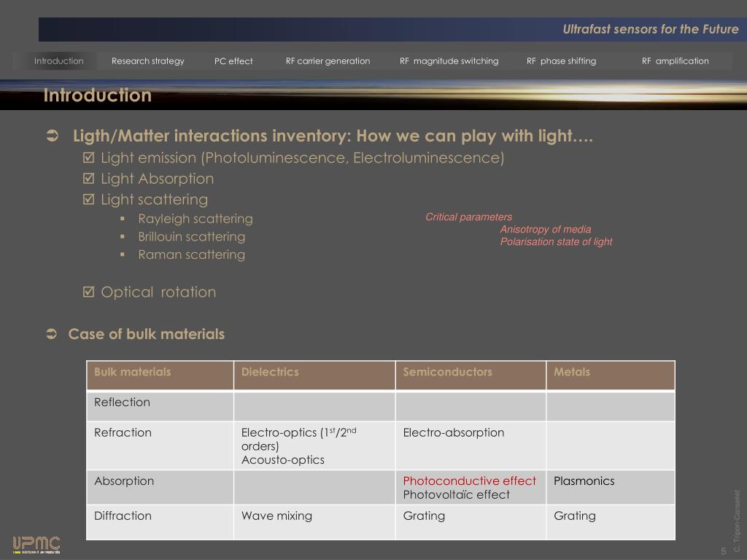The width and height of the screenshot is (747, 560).
Task: Click the square bullet before Brillouin scattering
Action: 123,237
